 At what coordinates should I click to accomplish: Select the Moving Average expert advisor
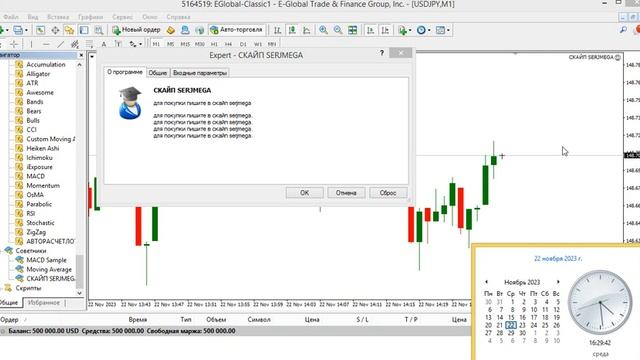(49, 269)
